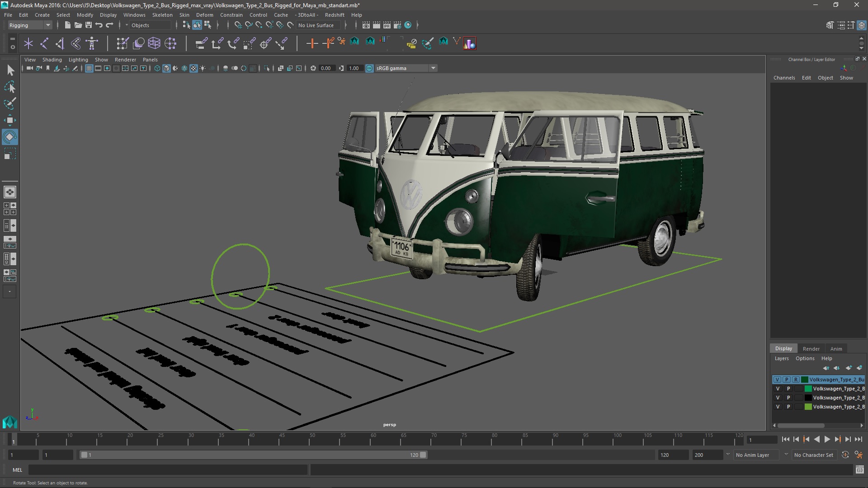The image size is (868, 488).
Task: Open the Channels menu in channel box
Action: (x=784, y=78)
